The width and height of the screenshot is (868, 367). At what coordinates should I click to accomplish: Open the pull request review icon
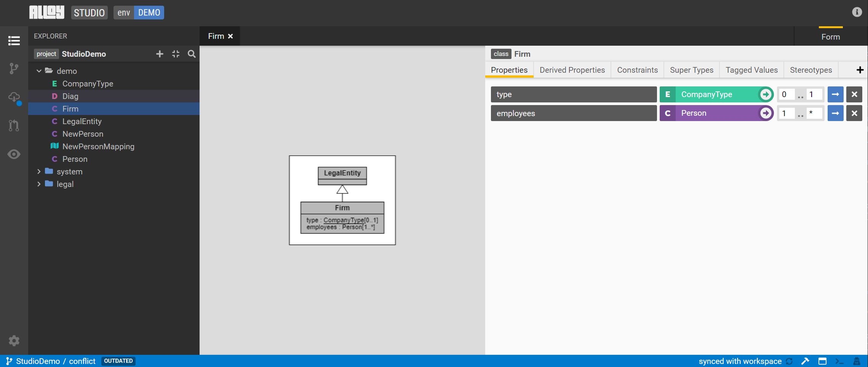tap(14, 125)
